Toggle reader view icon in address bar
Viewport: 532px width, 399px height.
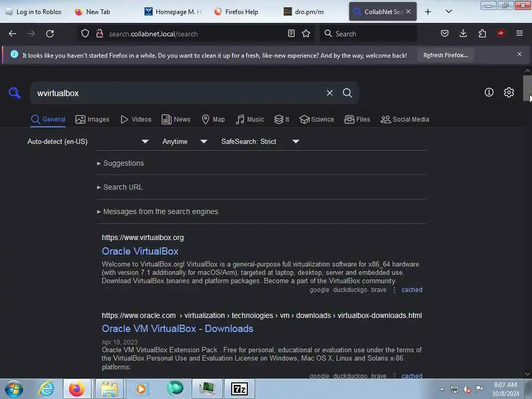pos(291,33)
